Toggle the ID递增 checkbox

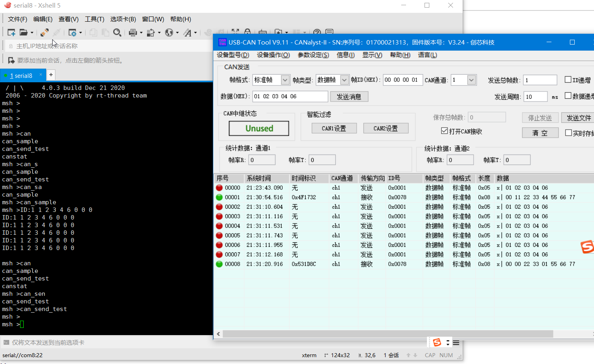click(568, 79)
